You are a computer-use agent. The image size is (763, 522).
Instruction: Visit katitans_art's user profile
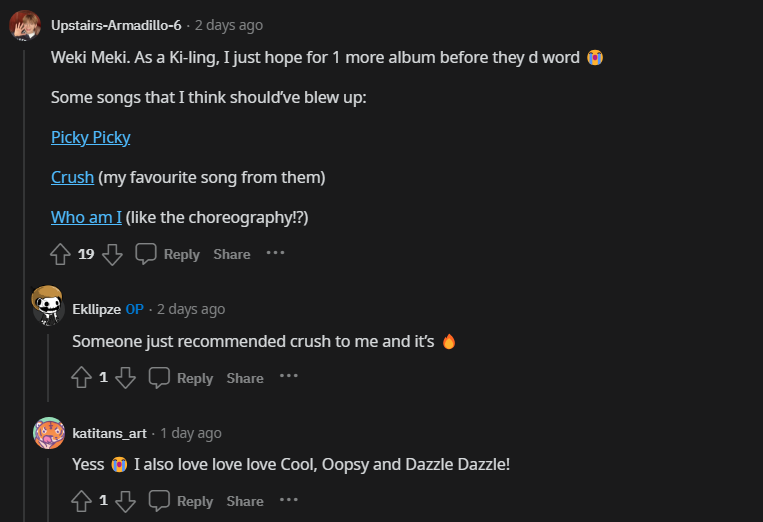pyautogui.click(x=109, y=433)
